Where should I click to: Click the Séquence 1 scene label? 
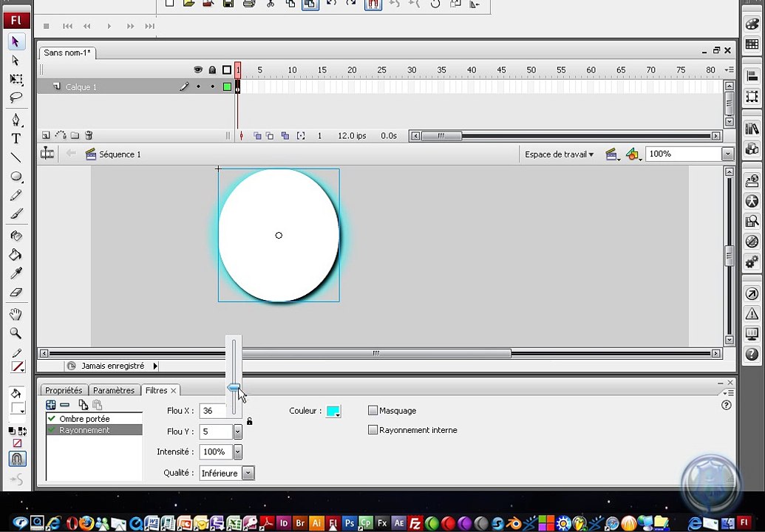120,154
